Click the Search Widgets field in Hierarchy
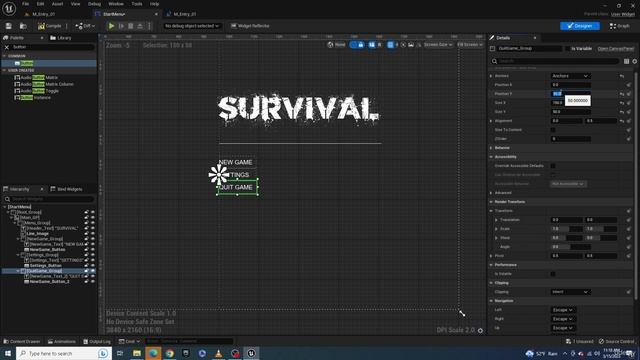 [x=49, y=199]
